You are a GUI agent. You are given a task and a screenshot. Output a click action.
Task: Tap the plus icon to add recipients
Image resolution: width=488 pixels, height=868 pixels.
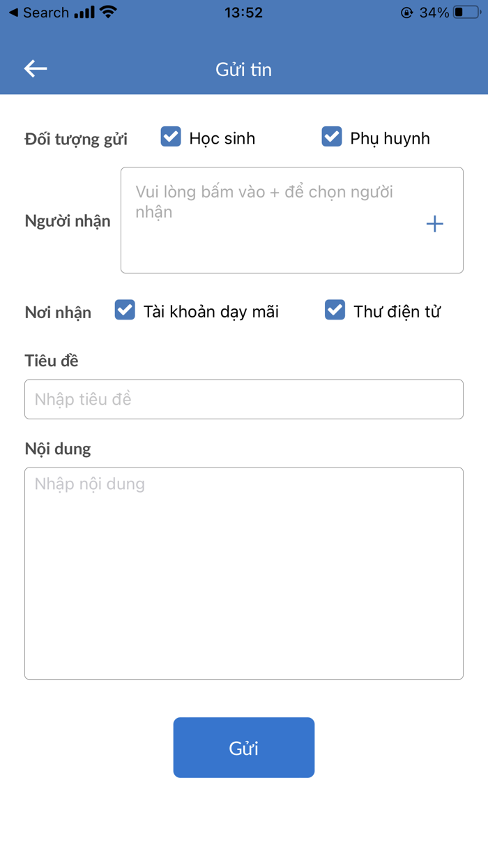434,223
